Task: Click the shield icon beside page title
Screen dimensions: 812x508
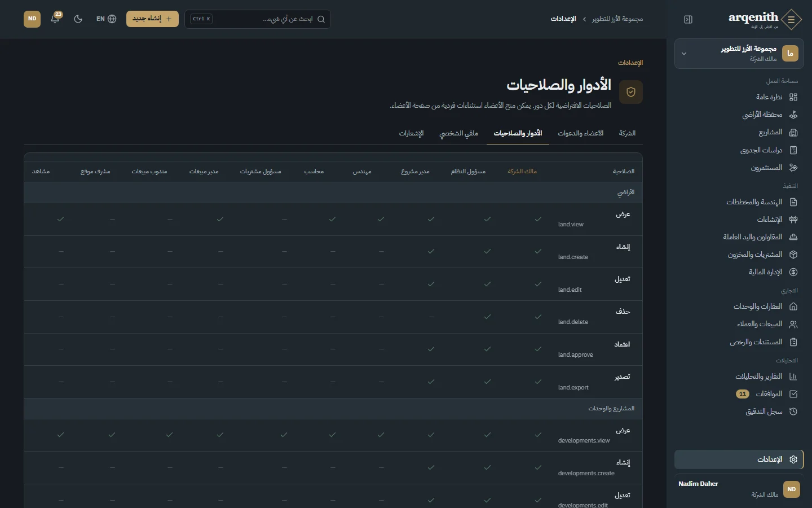Action: [x=631, y=92]
